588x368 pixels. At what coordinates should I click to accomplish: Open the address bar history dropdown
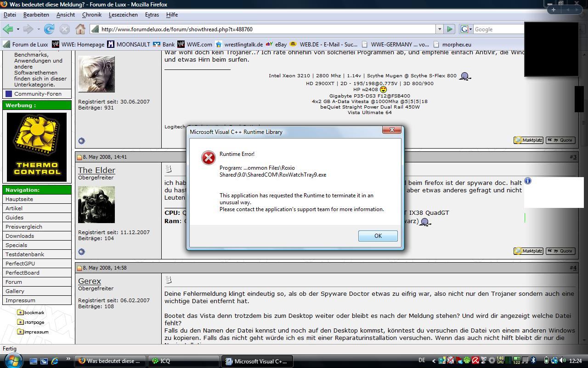(440, 29)
